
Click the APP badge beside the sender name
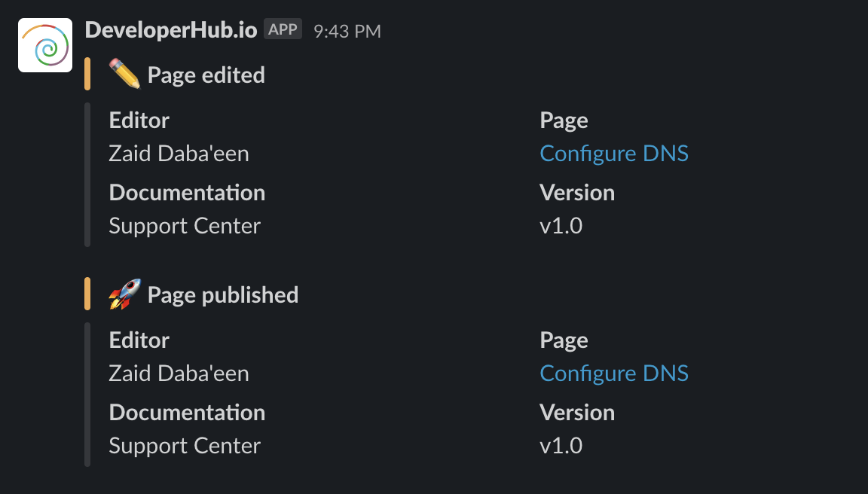click(x=283, y=29)
